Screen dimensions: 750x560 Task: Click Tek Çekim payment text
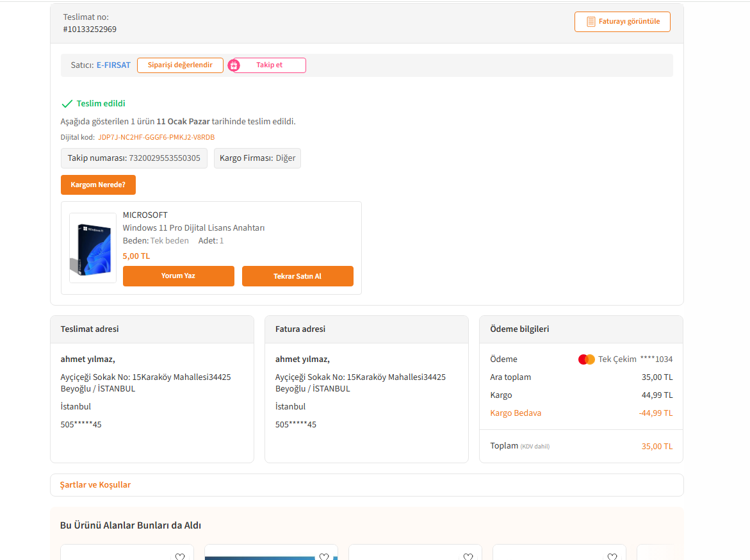[x=617, y=359]
